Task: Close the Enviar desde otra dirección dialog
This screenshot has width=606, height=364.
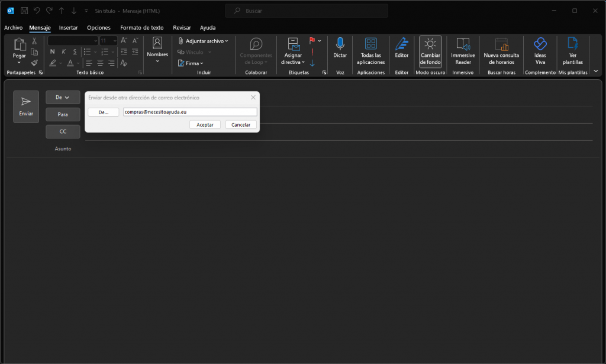Action: pos(253,98)
